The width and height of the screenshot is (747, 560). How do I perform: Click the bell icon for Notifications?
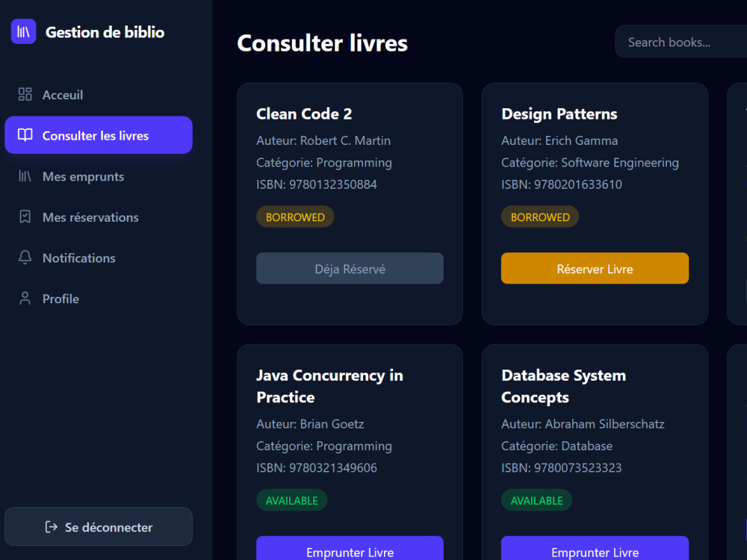point(25,258)
